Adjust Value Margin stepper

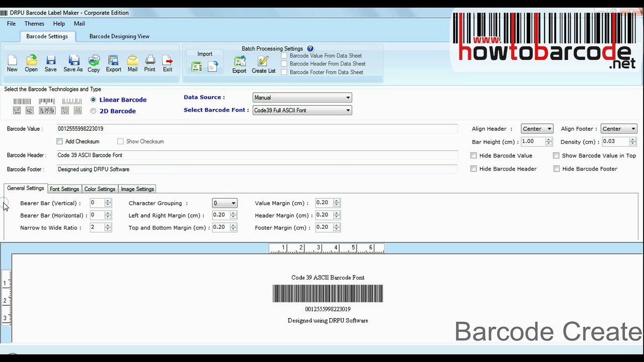coord(337,203)
